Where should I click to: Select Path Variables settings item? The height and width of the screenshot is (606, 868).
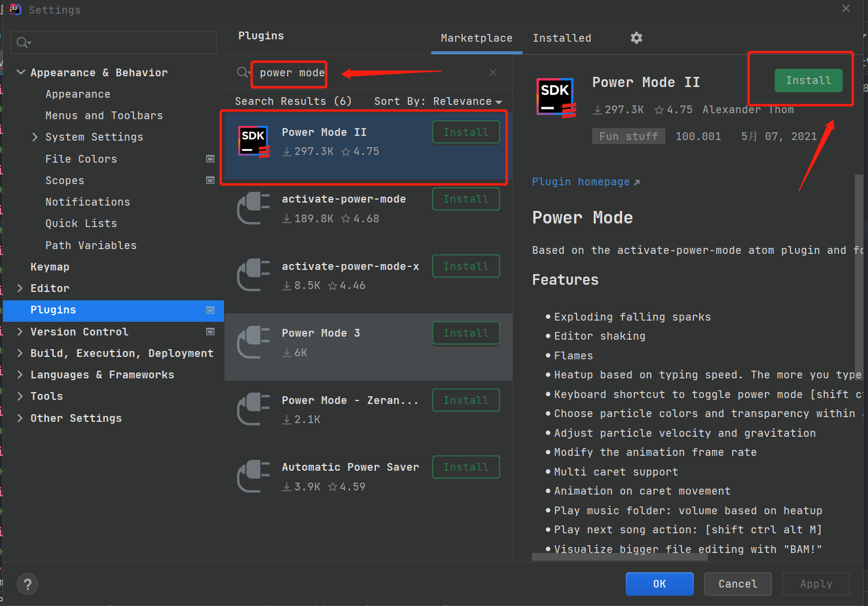click(x=91, y=245)
